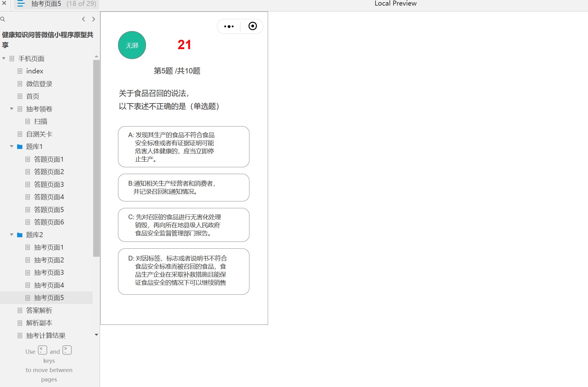
Task: Collapse the 题库2 folder arrow
Action: click(11, 235)
